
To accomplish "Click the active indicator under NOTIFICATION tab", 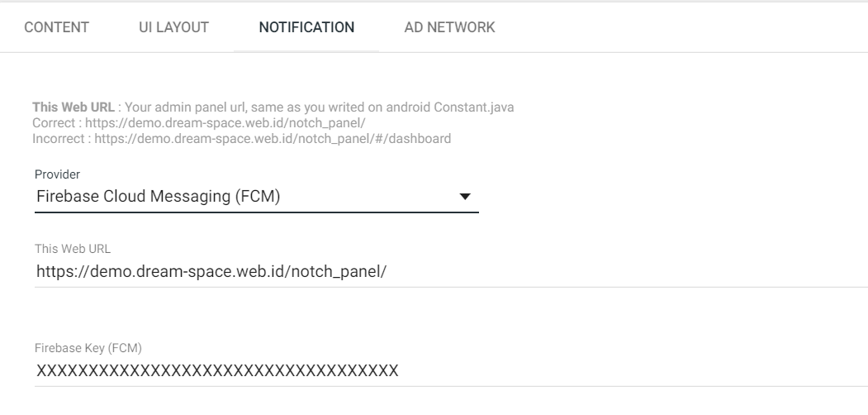I will [306, 51].
